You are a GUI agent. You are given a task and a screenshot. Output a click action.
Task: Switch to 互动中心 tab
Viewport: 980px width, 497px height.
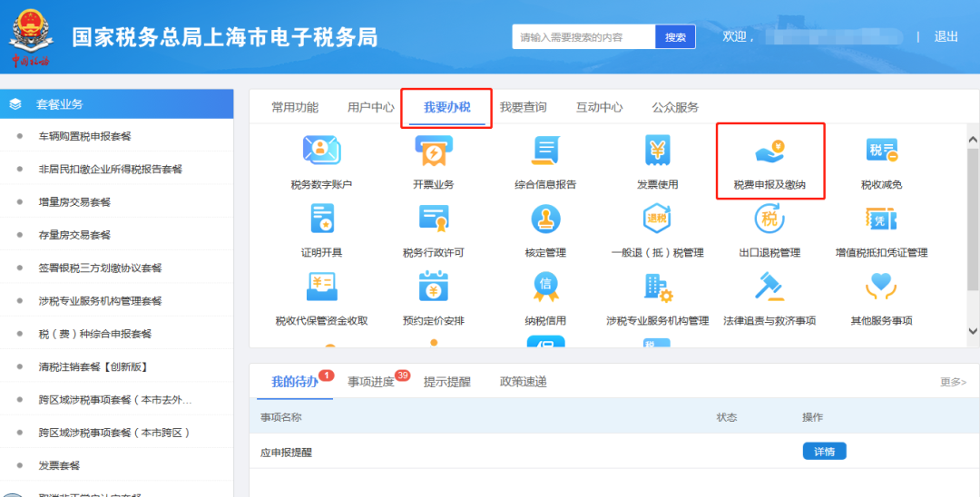pos(600,107)
